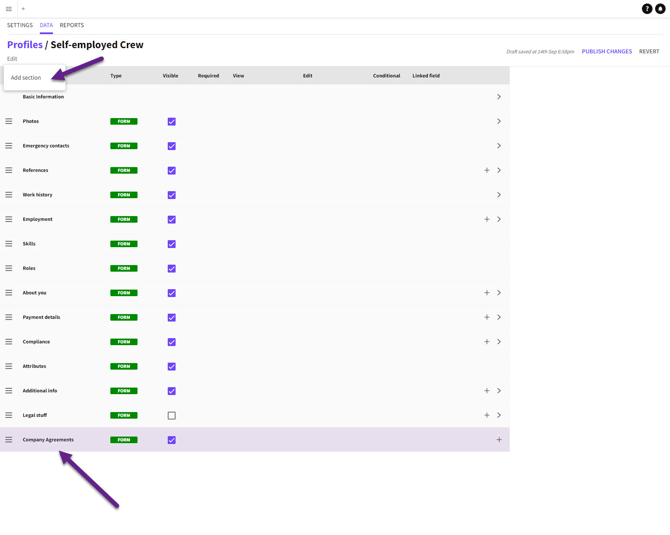The width and height of the screenshot is (670, 535).
Task: Expand the Work history section chevron
Action: pos(499,195)
